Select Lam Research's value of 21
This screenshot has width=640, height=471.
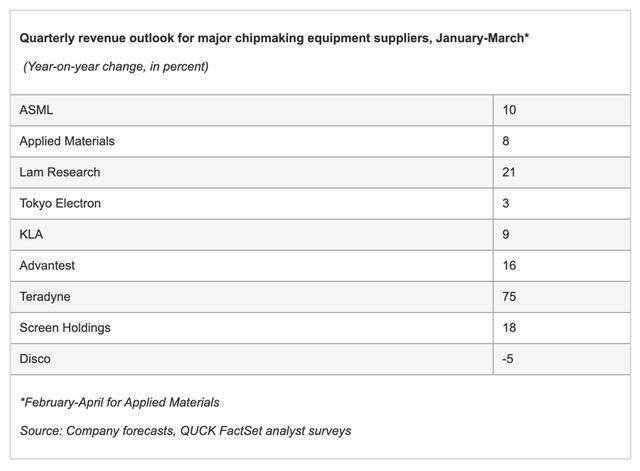pyautogui.click(x=510, y=172)
